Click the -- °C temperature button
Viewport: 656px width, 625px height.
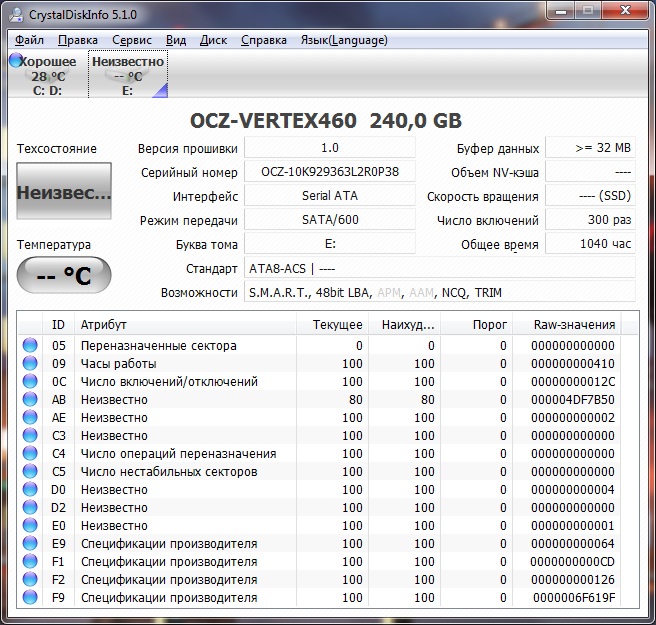tap(64, 275)
